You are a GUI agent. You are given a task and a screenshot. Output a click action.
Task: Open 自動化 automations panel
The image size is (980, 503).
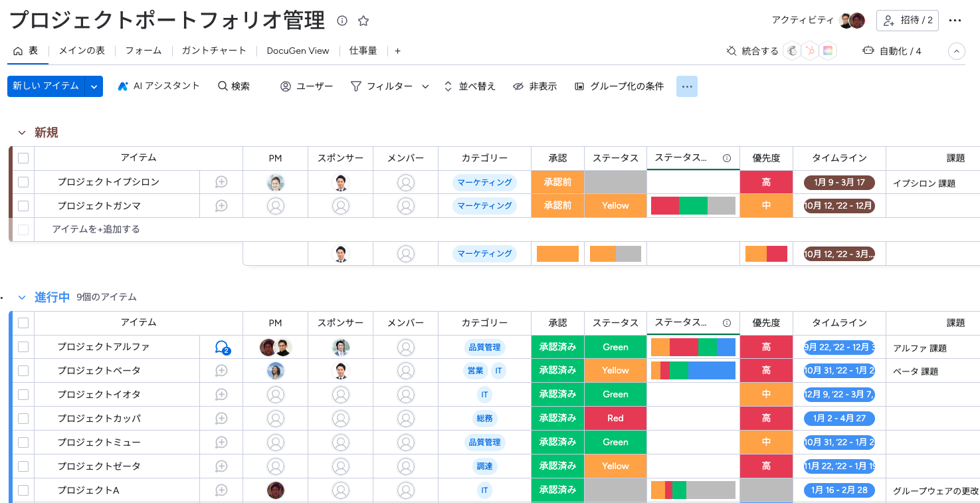pos(892,51)
